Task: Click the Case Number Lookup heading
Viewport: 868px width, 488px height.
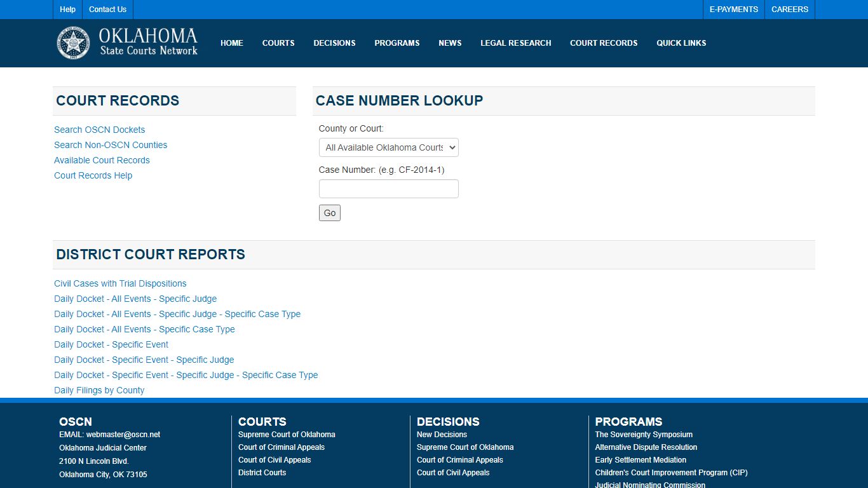Action: pyautogui.click(x=399, y=100)
